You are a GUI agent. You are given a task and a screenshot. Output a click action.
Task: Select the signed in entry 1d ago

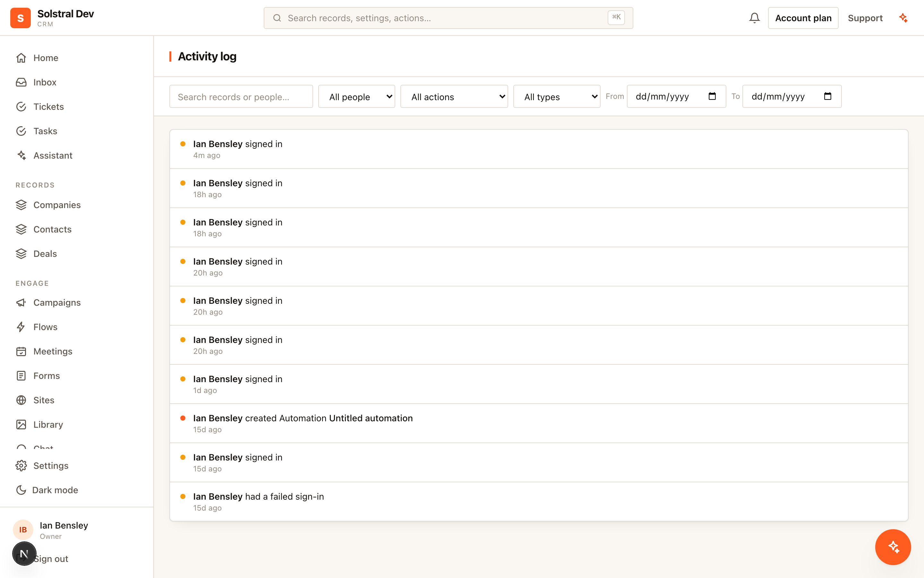click(539, 384)
